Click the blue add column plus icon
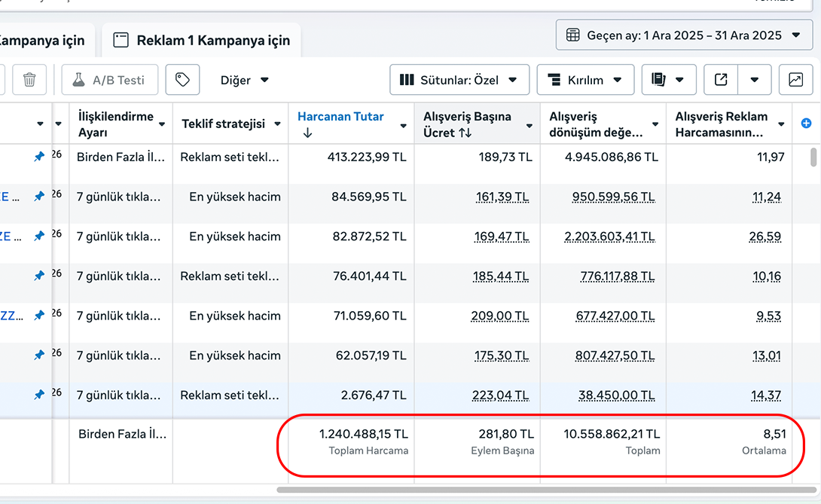821x504 pixels. pos(806,124)
